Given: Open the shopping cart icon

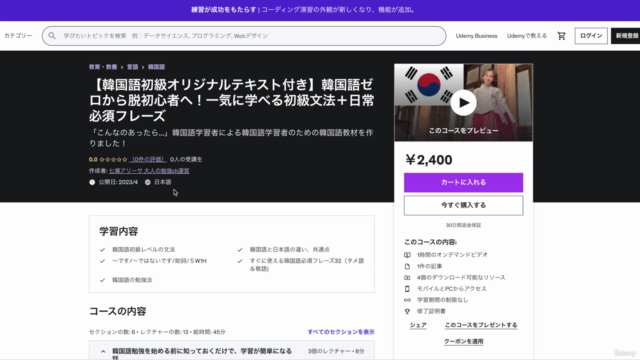Looking at the screenshot, I should tap(562, 36).
